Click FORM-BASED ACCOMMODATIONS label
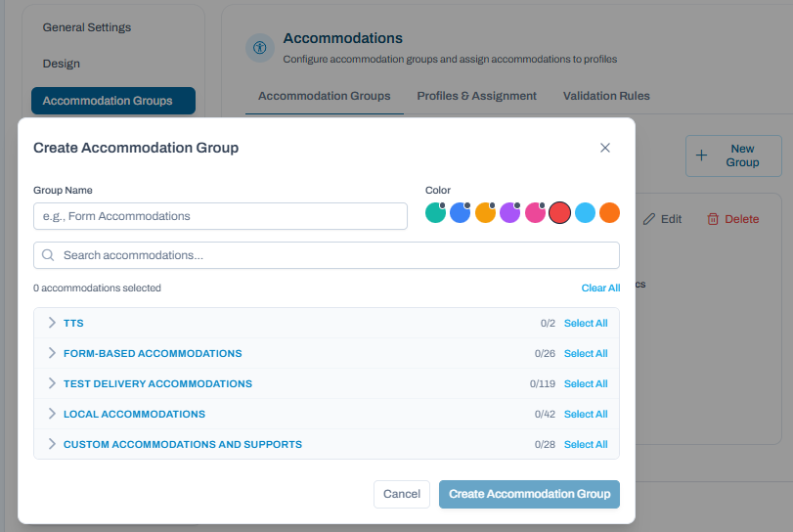 (x=153, y=353)
